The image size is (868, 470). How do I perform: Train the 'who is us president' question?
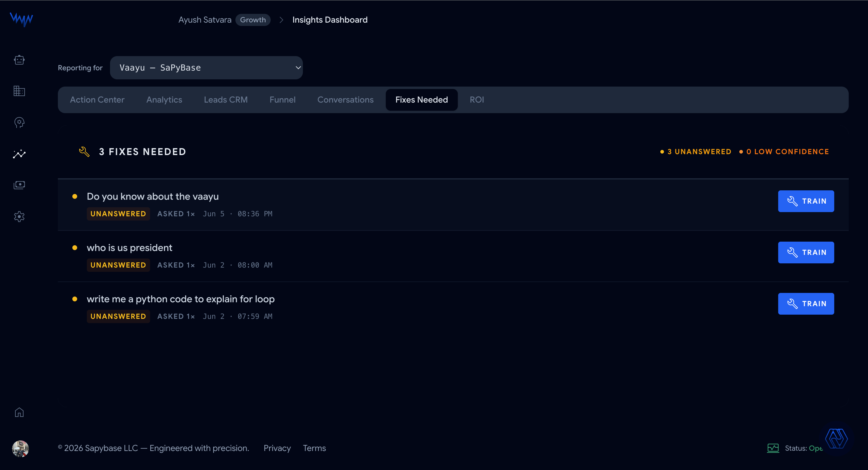click(x=806, y=252)
